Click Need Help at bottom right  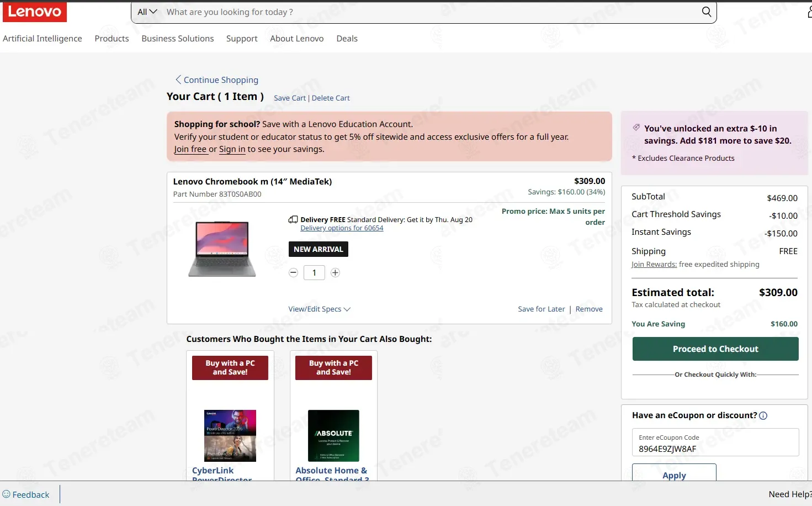coord(790,494)
